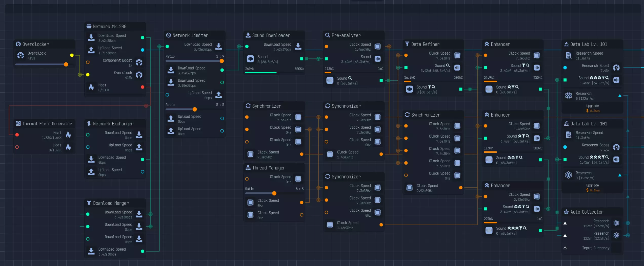Click the Download Merger header icon
The image size is (644, 266).
coord(89,203)
